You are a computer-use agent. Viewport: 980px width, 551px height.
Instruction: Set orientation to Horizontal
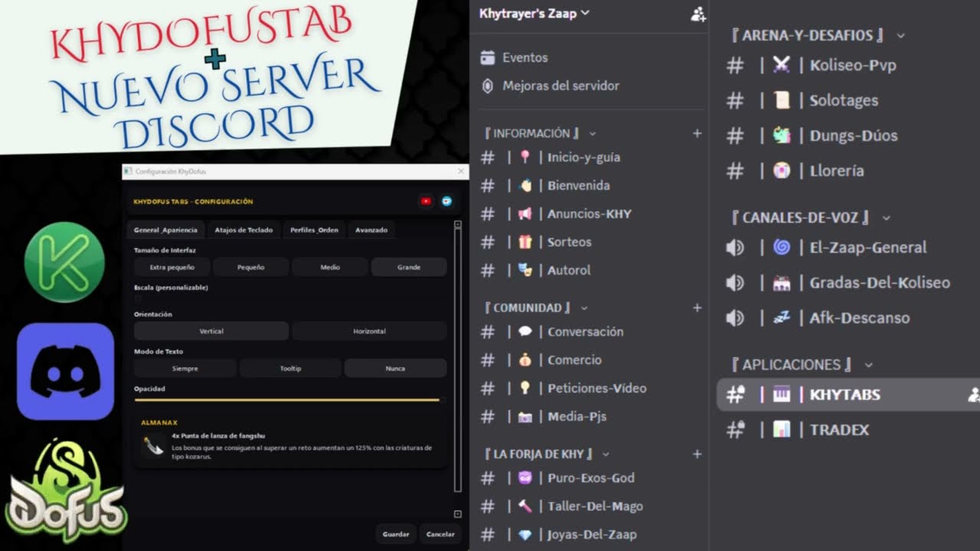pyautogui.click(x=370, y=331)
